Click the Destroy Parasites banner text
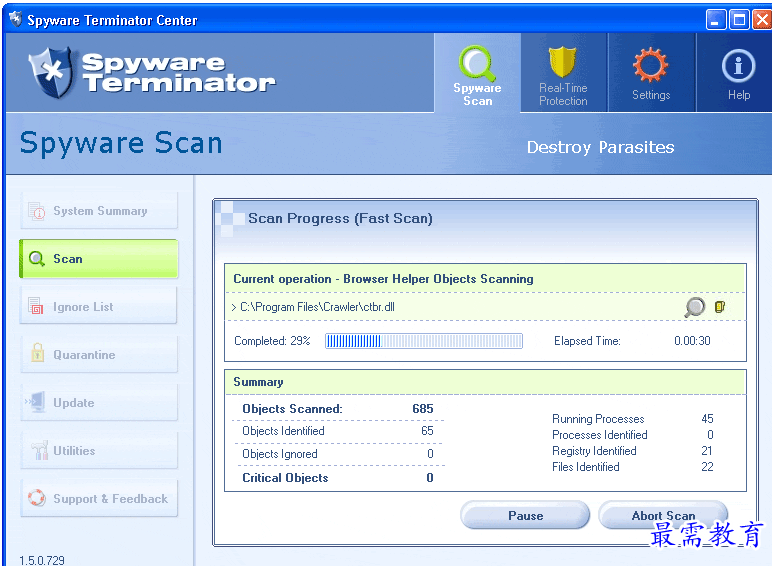Viewport: 772px width, 566px height. (x=601, y=147)
